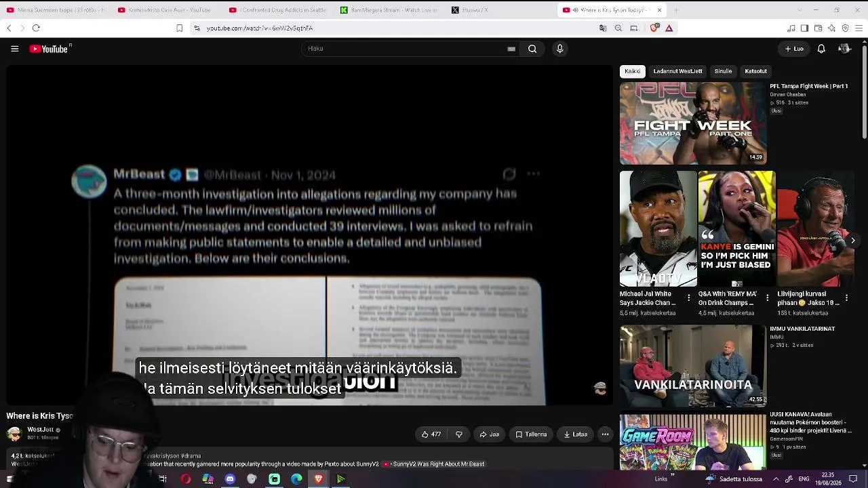This screenshot has height=488, width=868.
Task: Switch to the Etusivu / X tab
Action: click(500, 10)
